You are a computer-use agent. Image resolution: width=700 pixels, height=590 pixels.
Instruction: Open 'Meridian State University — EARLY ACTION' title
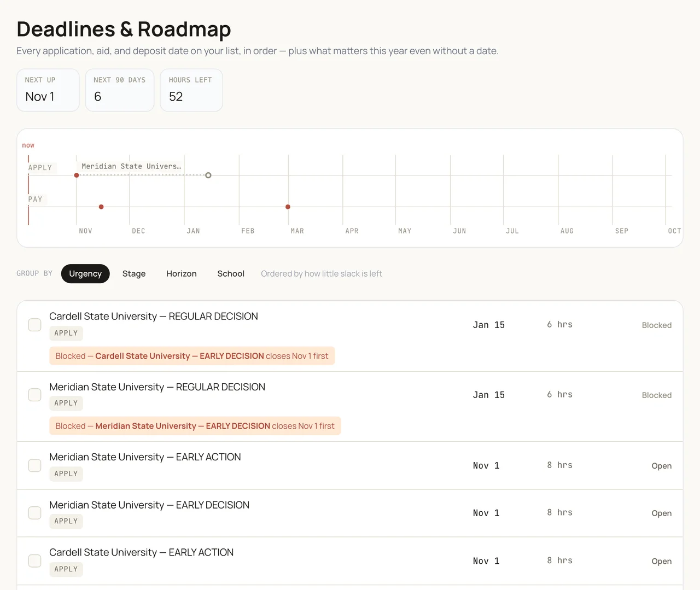pos(145,457)
